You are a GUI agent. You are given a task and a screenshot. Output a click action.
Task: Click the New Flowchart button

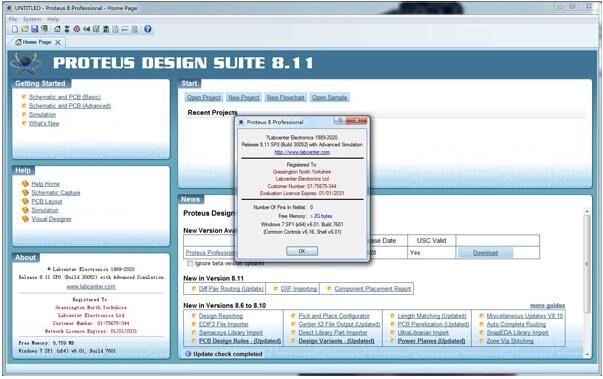point(286,98)
